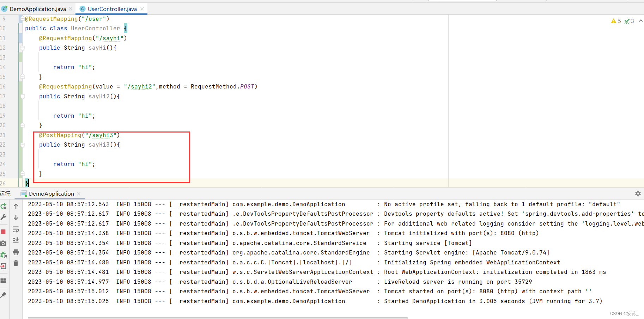Collapse the sayHi3 method at line 22
Screen dimensions: 644x319
pos(23,145)
